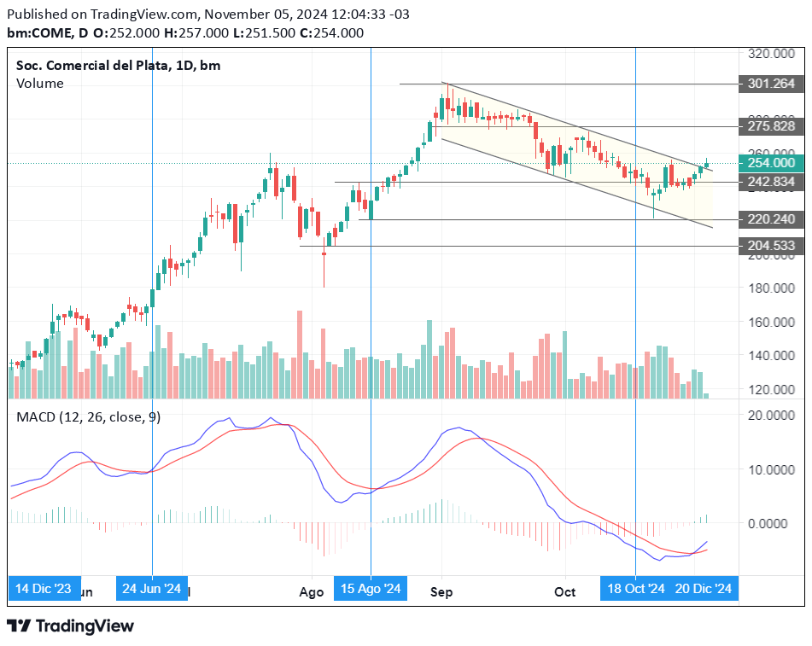Click the tallest red volume bar
This screenshot has height=646, width=812.
[300, 354]
